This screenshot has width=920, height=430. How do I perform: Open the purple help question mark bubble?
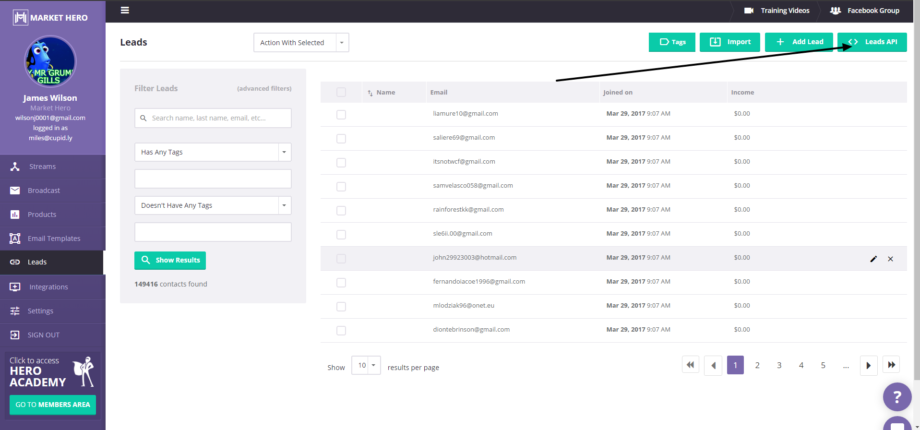(896, 397)
